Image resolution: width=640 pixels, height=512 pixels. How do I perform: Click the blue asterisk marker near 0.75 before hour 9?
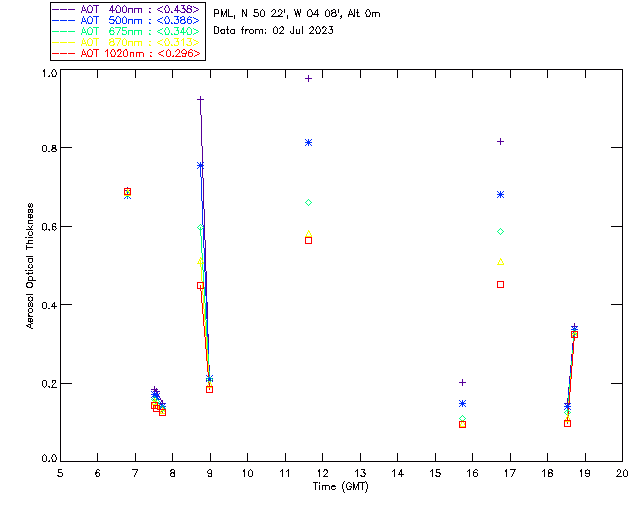point(200,165)
